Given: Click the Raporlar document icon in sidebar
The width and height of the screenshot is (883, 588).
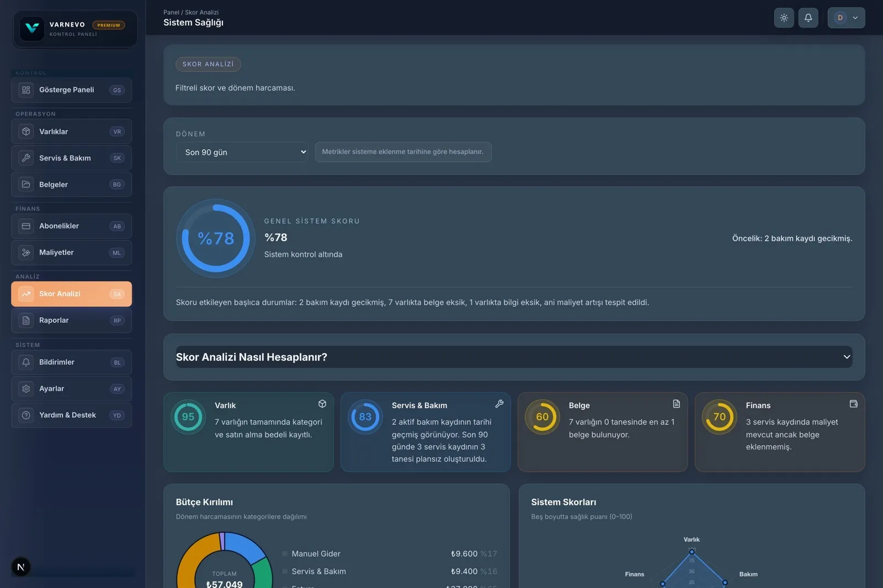Looking at the screenshot, I should 26,320.
